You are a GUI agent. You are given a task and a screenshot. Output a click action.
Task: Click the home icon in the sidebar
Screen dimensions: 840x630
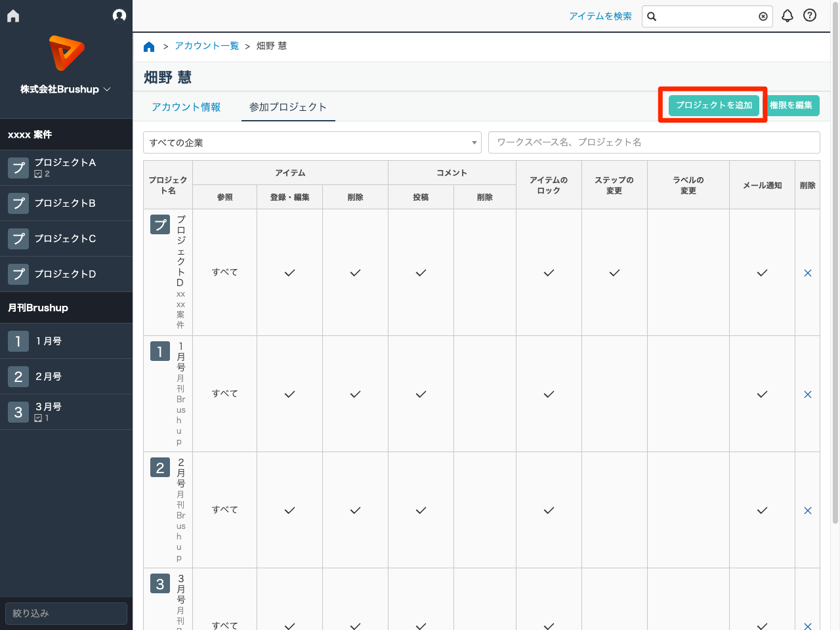[13, 16]
